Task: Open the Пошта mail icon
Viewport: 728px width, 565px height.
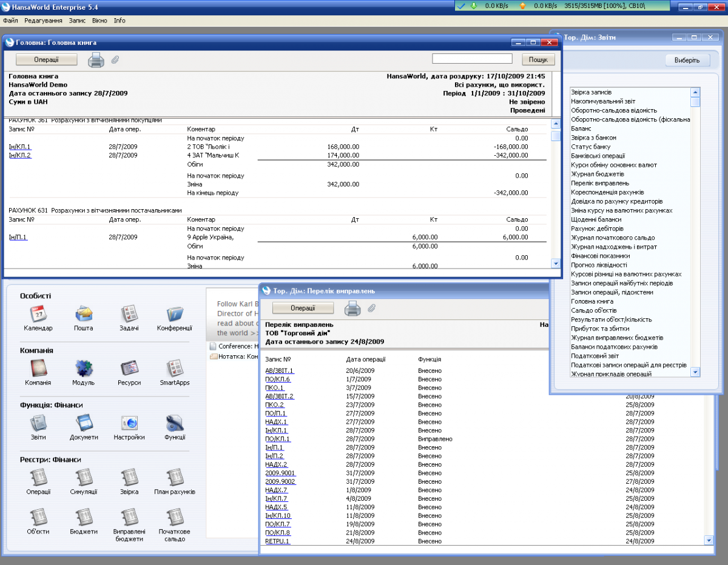Action: 84,313
